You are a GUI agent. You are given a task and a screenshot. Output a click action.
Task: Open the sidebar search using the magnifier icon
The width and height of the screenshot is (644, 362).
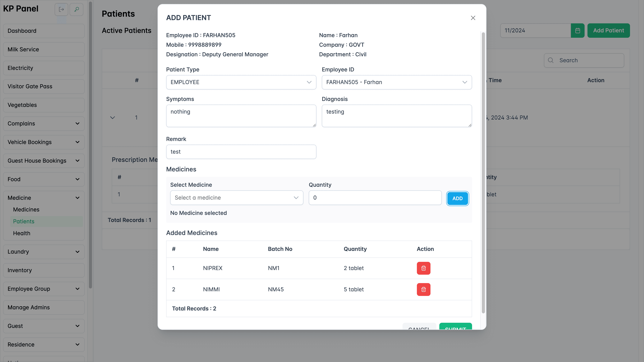click(x=76, y=9)
